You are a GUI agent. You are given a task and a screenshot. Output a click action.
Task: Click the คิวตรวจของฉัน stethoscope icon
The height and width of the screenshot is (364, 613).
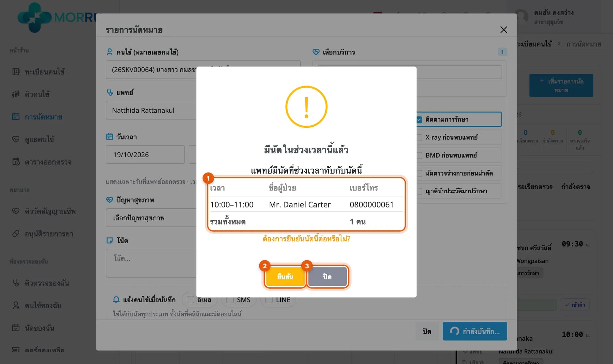pos(16,283)
